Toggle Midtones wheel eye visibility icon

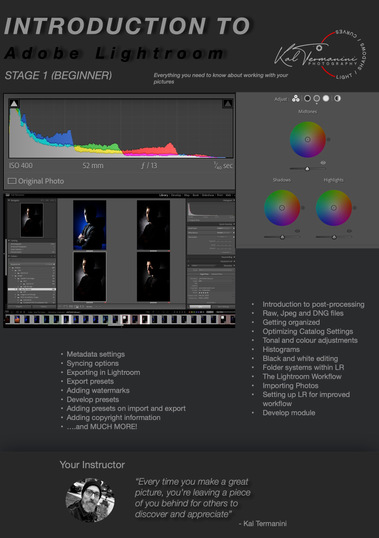(323, 163)
